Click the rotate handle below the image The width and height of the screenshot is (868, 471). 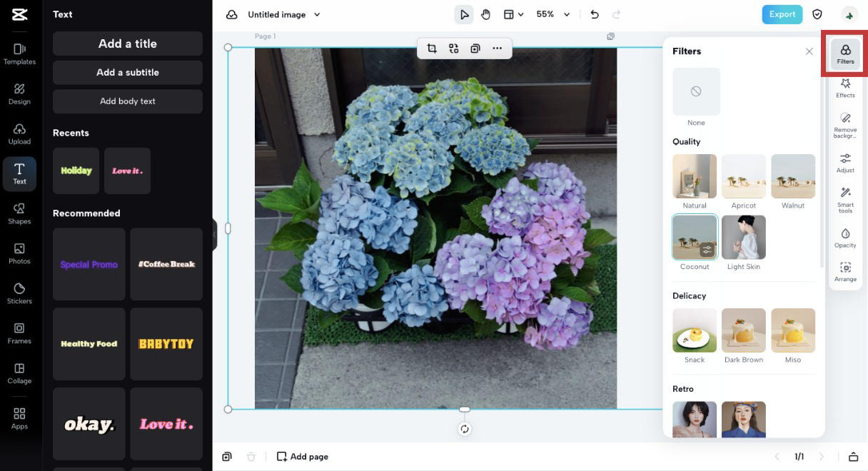[x=465, y=429]
